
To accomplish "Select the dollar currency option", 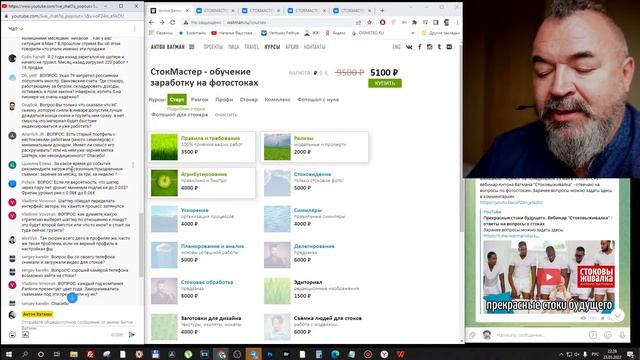I will pyautogui.click(x=320, y=73).
